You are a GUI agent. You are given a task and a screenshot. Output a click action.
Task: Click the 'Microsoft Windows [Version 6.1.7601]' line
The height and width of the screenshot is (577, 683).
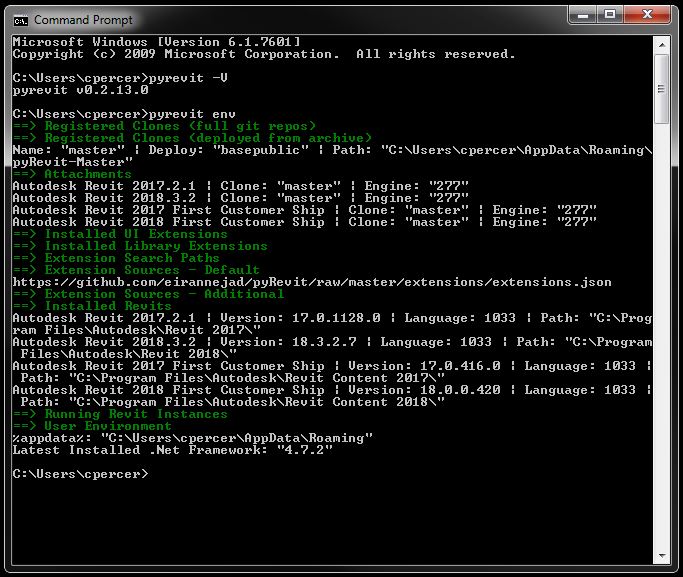tap(156, 42)
